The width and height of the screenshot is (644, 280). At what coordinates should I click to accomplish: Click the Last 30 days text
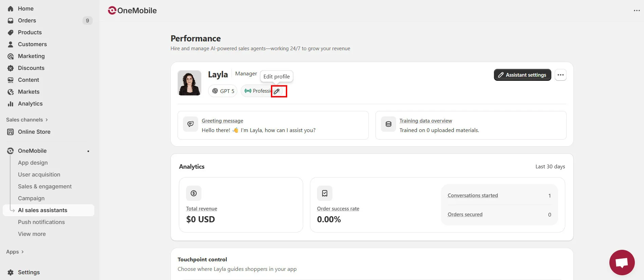[x=550, y=167]
